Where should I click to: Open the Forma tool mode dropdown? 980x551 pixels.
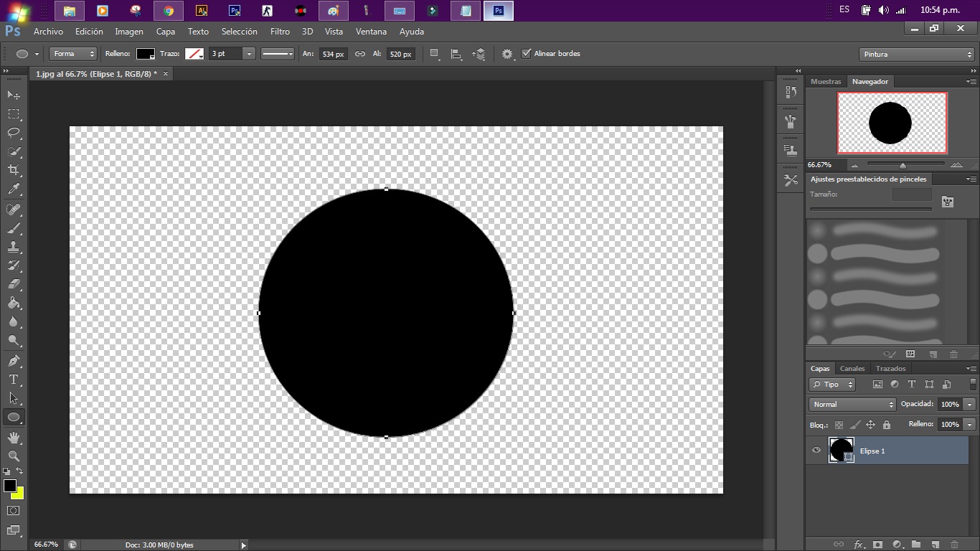(x=73, y=54)
